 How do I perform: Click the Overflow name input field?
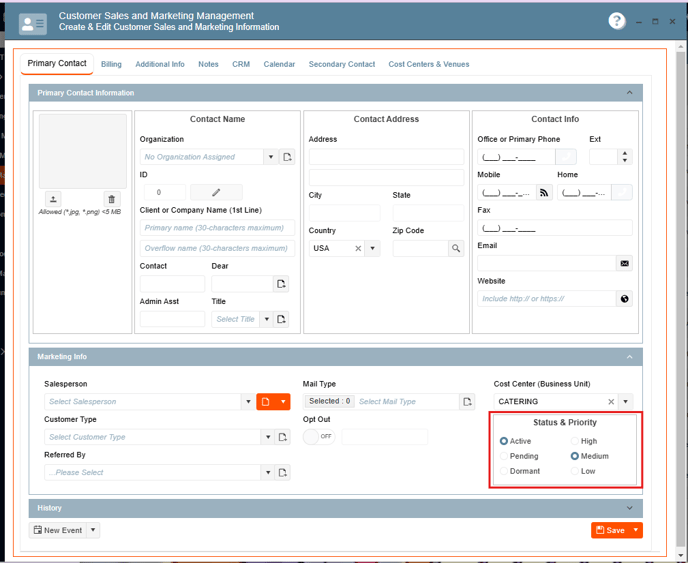[217, 248]
